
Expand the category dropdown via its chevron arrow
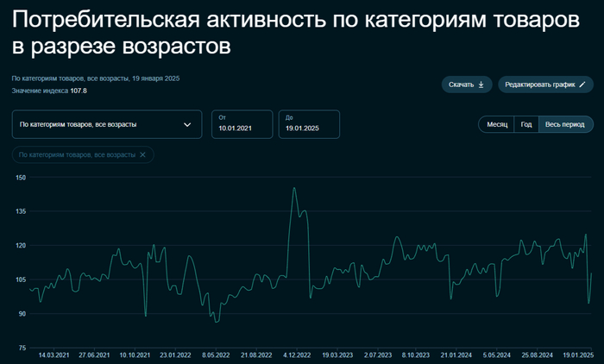(187, 124)
